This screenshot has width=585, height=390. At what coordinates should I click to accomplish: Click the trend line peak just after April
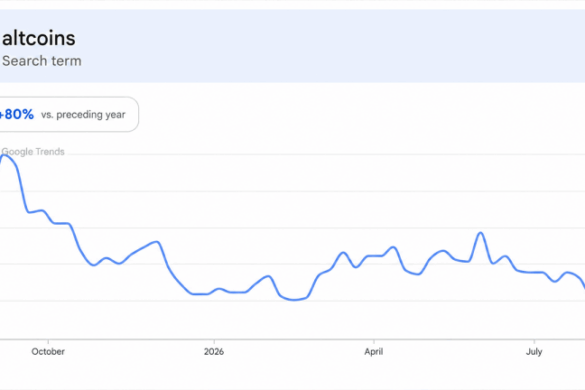tap(393, 247)
